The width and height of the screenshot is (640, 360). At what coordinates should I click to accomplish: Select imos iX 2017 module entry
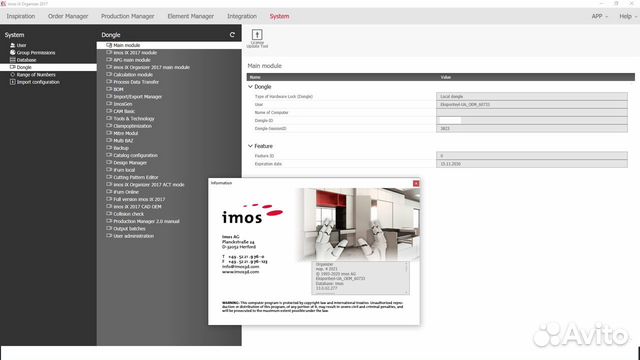point(135,53)
